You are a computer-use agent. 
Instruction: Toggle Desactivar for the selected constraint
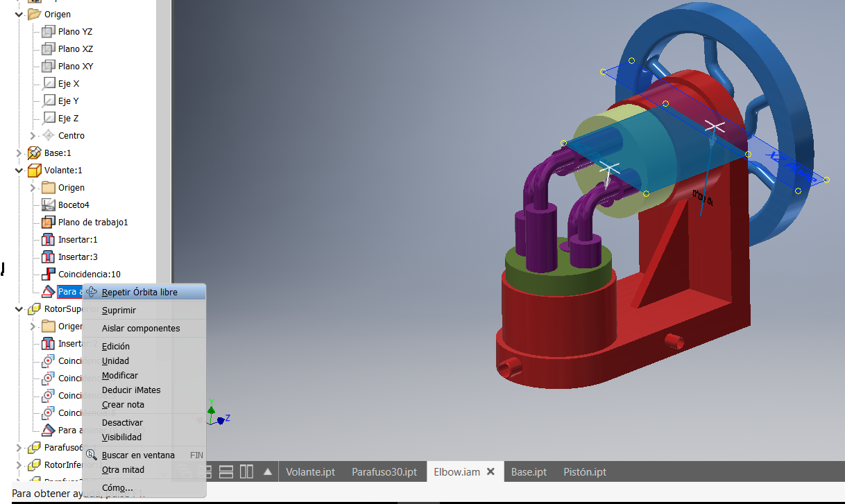pyautogui.click(x=122, y=422)
